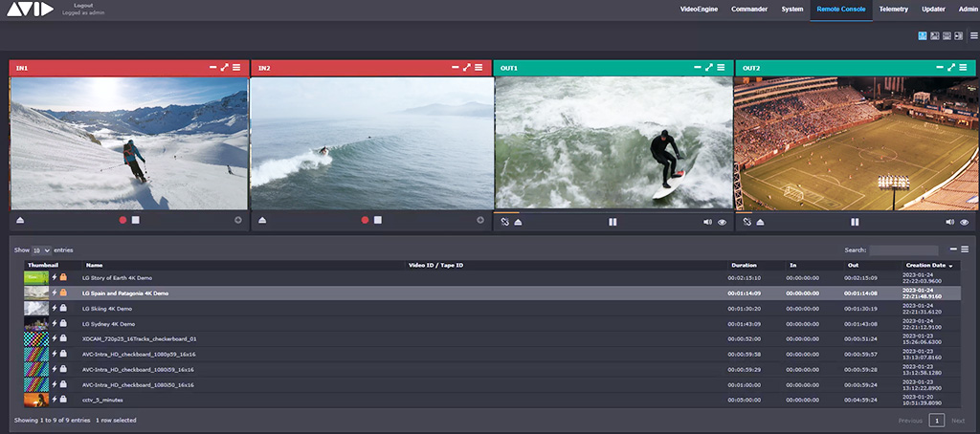Select XDCAM_720p25_16Tracks_checkerboard_01 clip
Viewport: 980px width, 434px height.
point(493,339)
